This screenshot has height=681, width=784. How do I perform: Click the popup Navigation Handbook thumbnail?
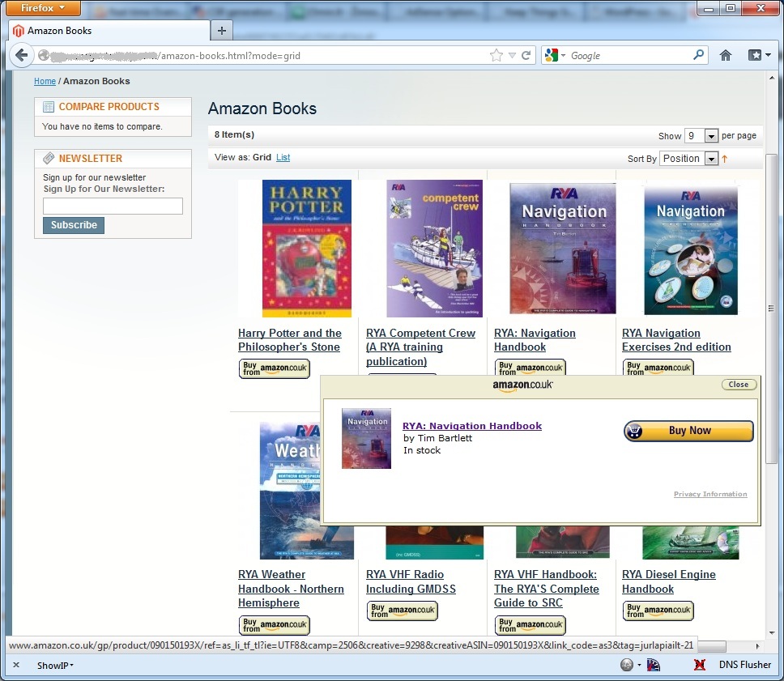(366, 439)
